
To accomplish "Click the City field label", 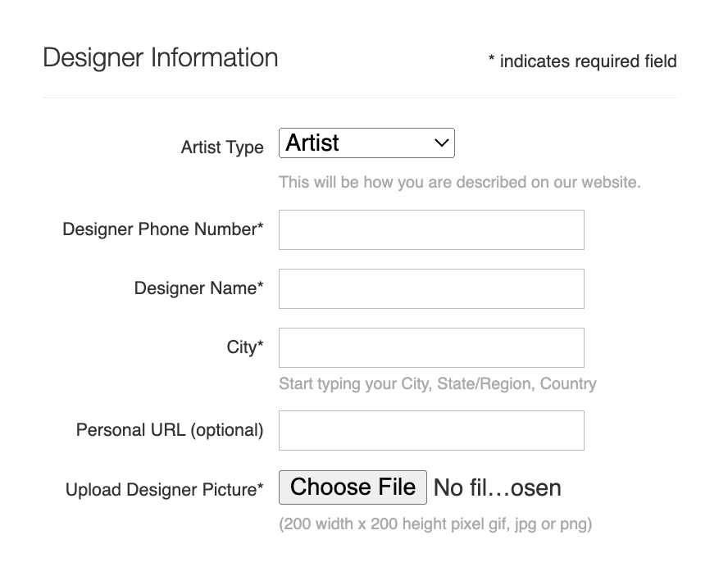I will (245, 347).
